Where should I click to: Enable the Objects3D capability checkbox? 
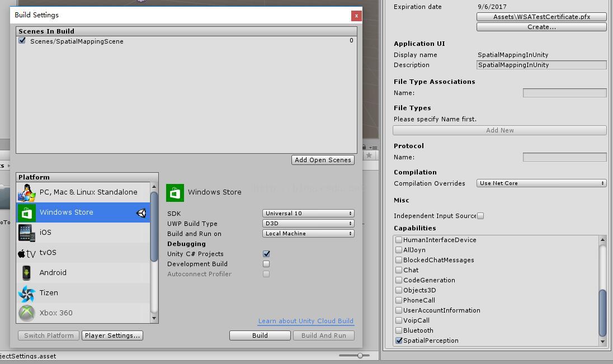click(399, 290)
